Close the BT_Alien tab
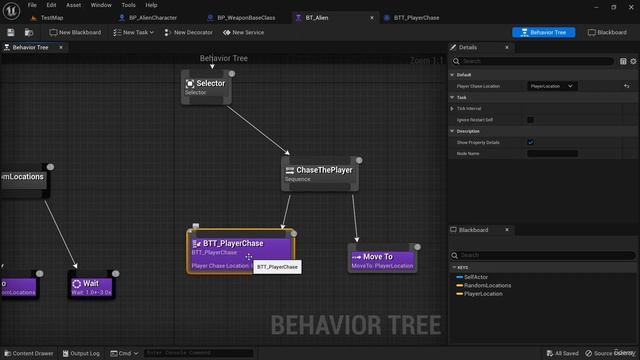640x360 pixels. pos(372,18)
